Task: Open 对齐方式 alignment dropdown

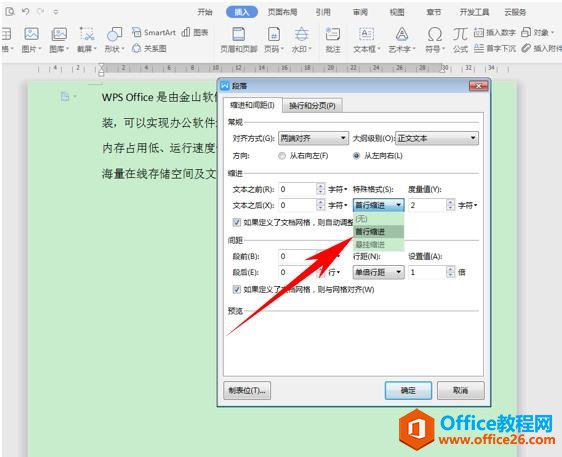Action: tap(313, 138)
